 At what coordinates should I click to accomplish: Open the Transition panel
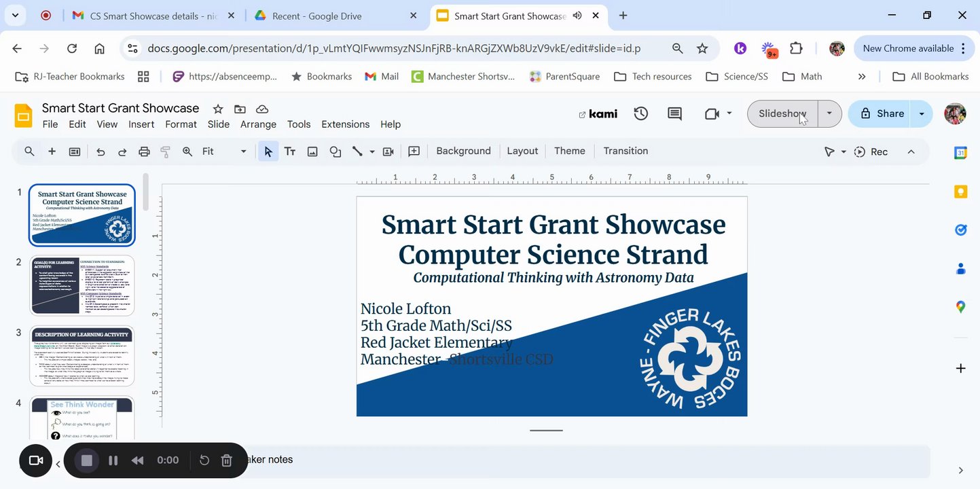coord(625,151)
